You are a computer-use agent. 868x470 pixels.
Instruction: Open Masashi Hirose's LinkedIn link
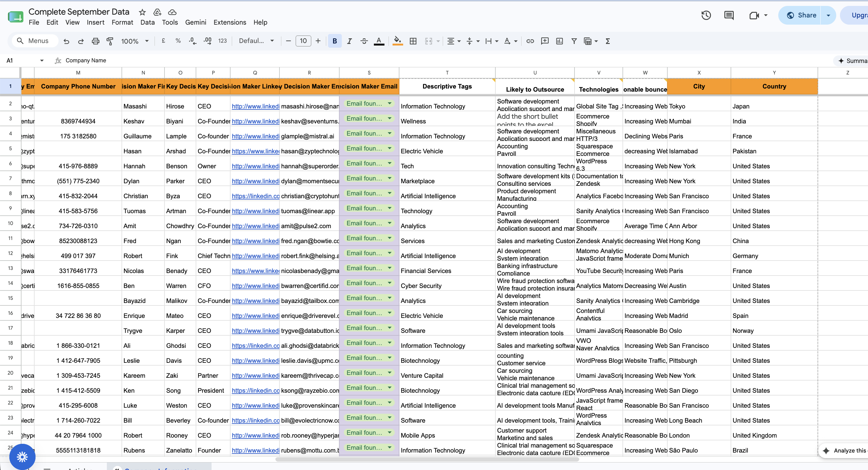(255, 106)
